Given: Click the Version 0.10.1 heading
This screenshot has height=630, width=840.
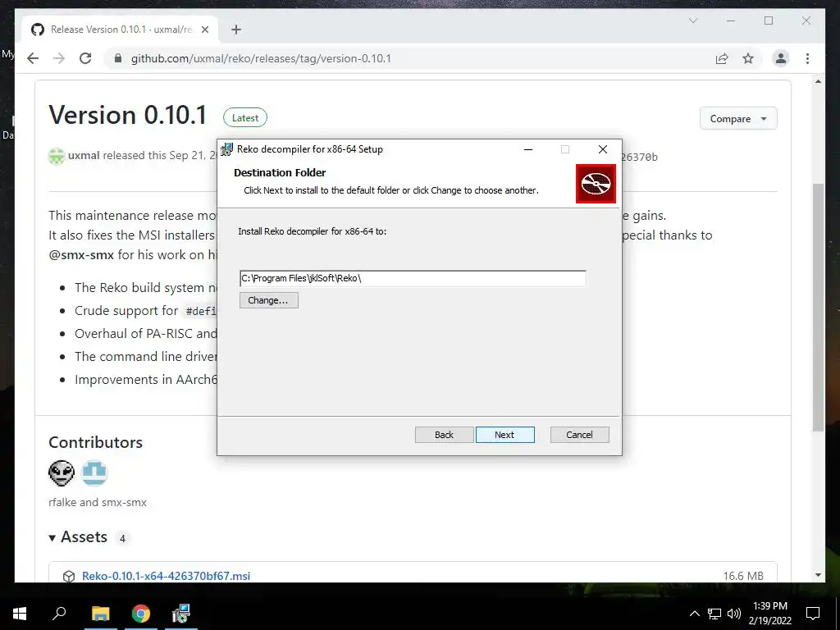Looking at the screenshot, I should (x=127, y=115).
